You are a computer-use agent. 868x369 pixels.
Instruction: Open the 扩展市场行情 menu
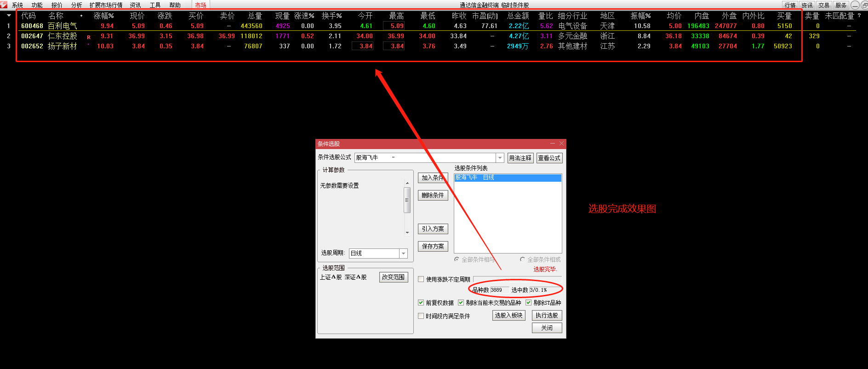point(106,5)
